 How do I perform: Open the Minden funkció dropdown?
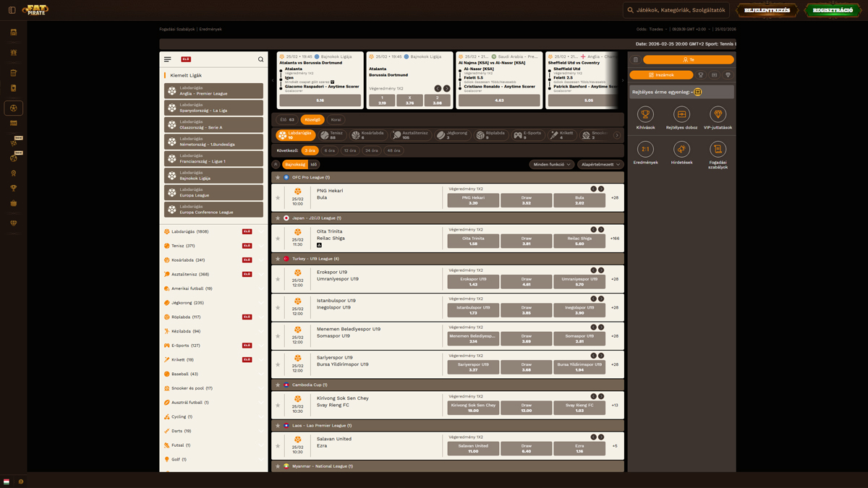click(551, 164)
